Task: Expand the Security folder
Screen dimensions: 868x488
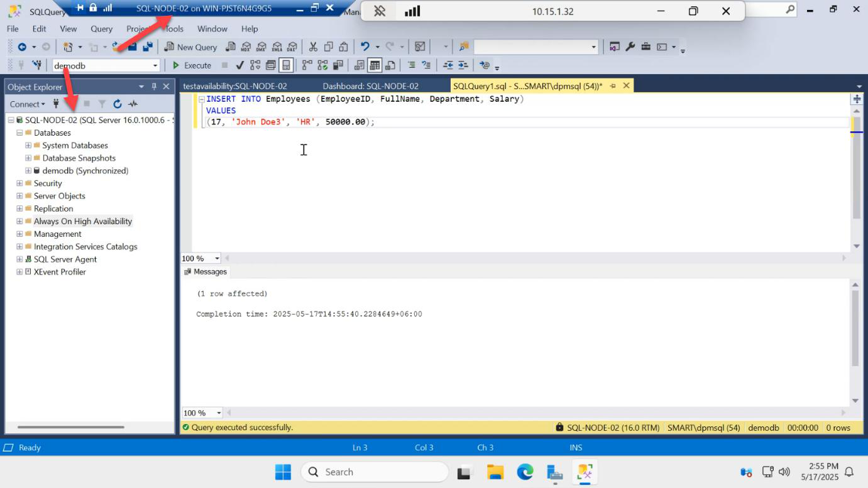Action: click(19, 183)
